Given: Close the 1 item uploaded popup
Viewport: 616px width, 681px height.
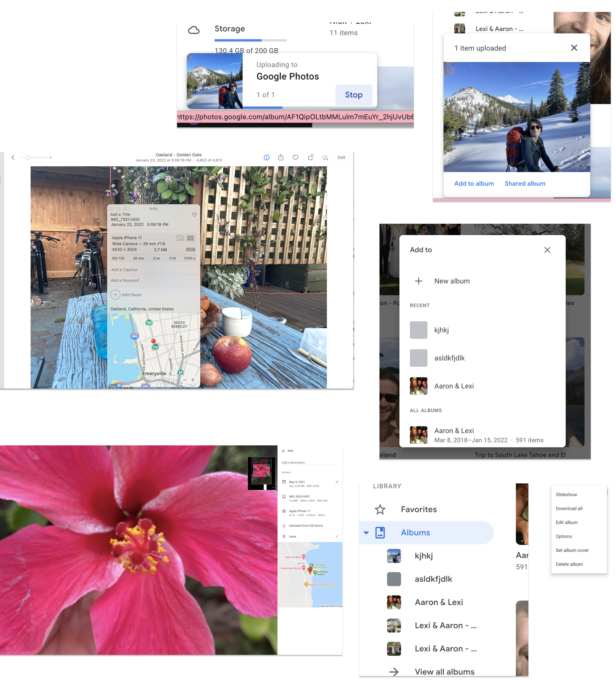Looking at the screenshot, I should [574, 48].
